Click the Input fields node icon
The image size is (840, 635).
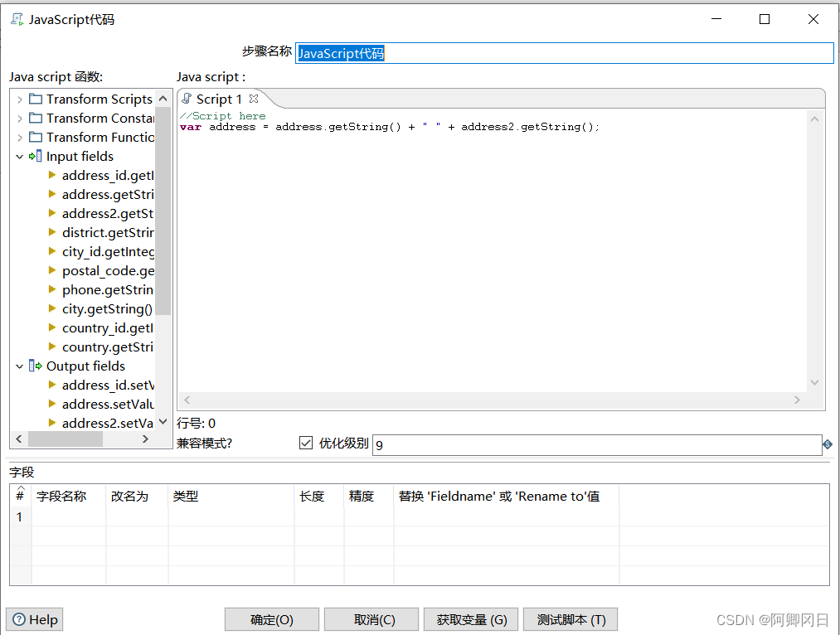(36, 157)
